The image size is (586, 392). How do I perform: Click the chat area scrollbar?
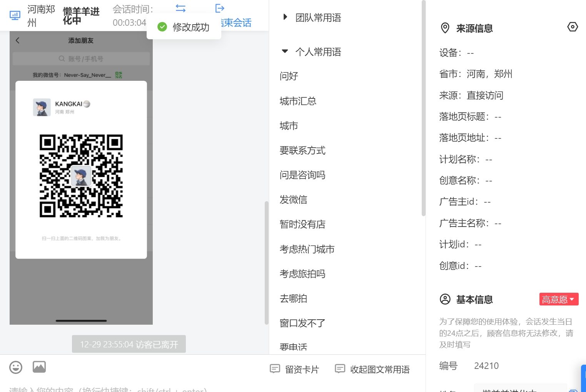[x=266, y=263]
